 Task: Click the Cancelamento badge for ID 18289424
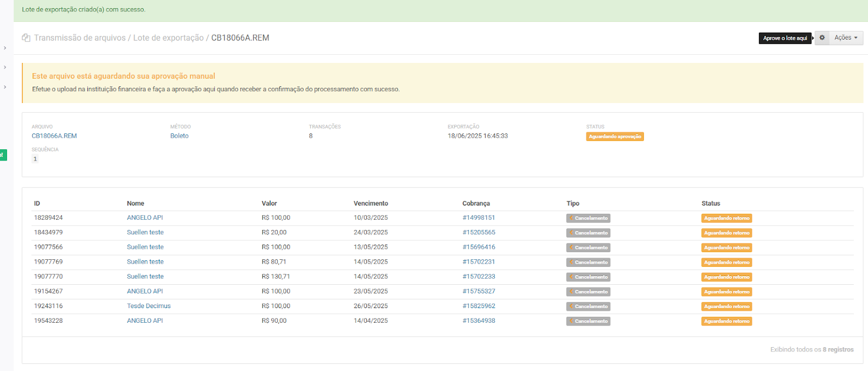(x=588, y=218)
